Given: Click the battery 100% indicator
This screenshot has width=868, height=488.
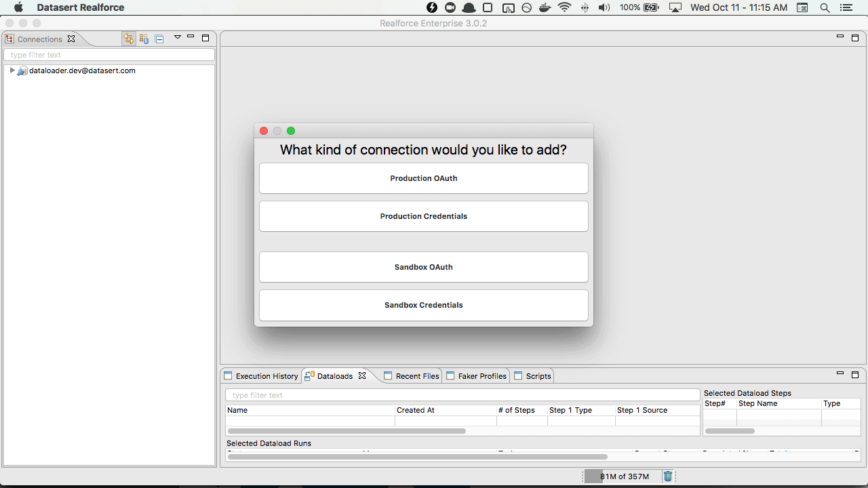Looking at the screenshot, I should click(639, 7).
